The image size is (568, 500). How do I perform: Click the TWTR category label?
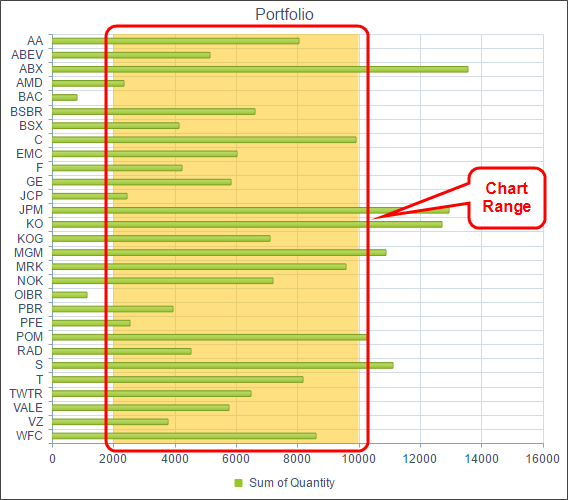point(26,394)
